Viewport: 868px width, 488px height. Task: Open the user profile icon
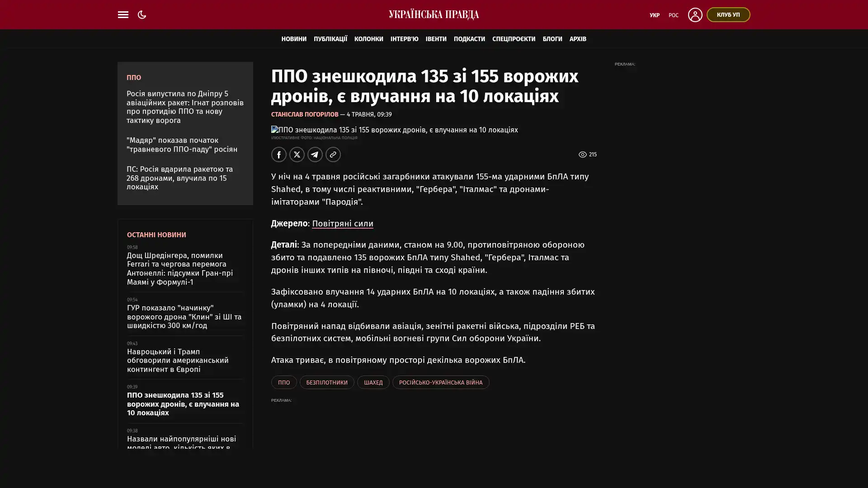[695, 14]
